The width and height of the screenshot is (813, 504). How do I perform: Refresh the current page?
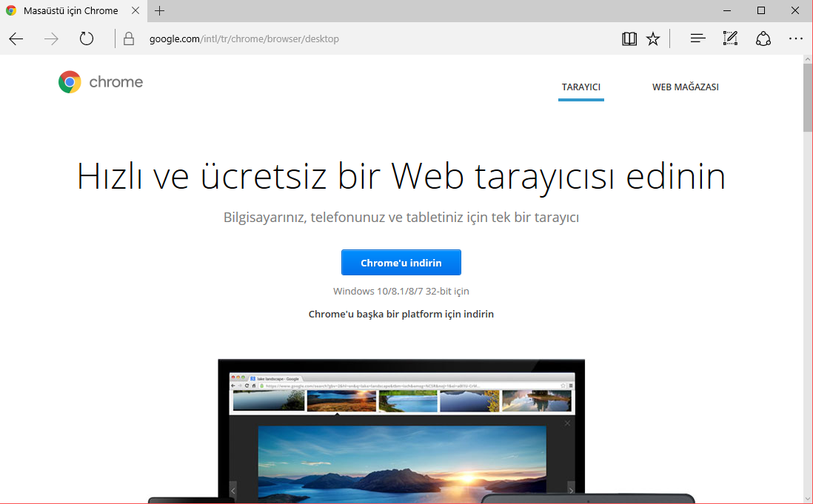(87, 38)
